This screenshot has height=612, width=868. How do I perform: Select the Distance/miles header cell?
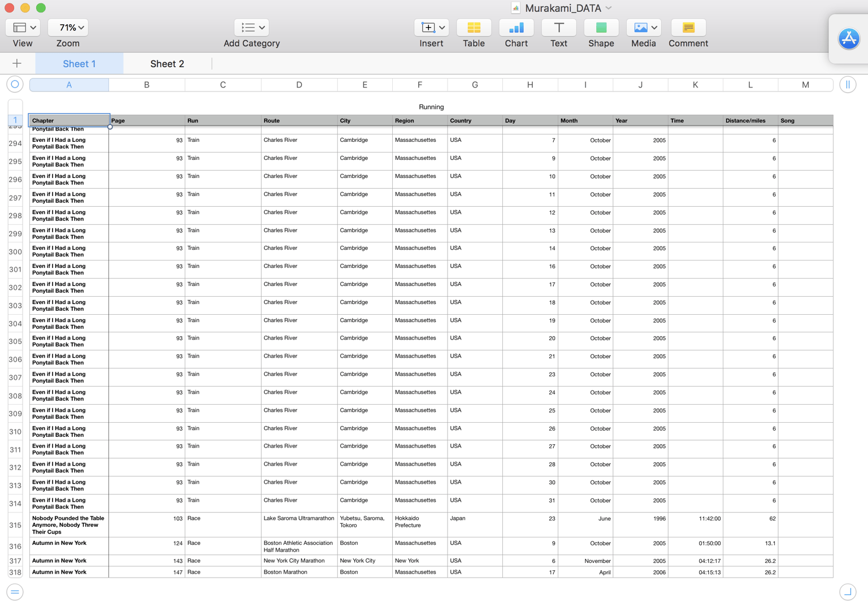pos(750,120)
